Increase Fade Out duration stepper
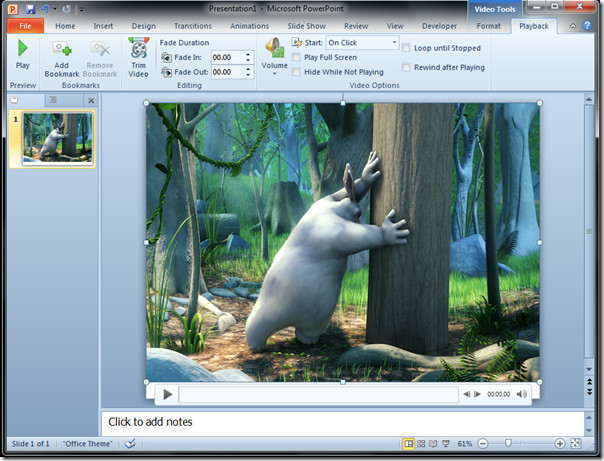Image resolution: width=604 pixels, height=461 pixels. point(248,69)
